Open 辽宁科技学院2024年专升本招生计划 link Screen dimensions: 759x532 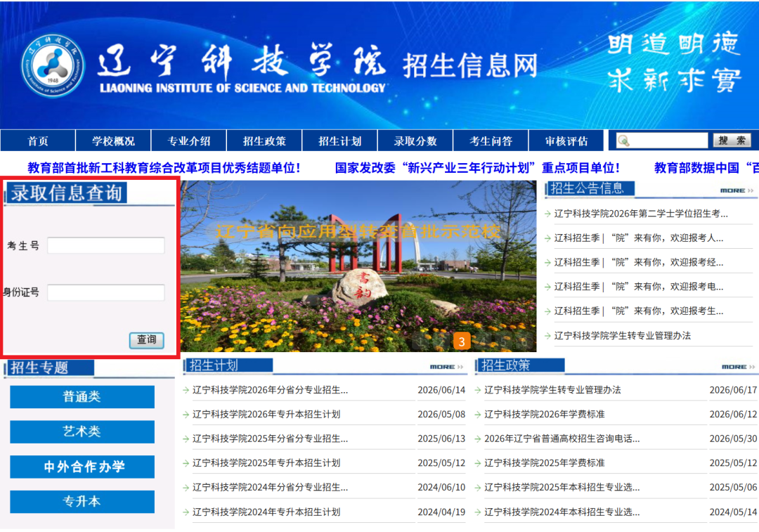266,512
